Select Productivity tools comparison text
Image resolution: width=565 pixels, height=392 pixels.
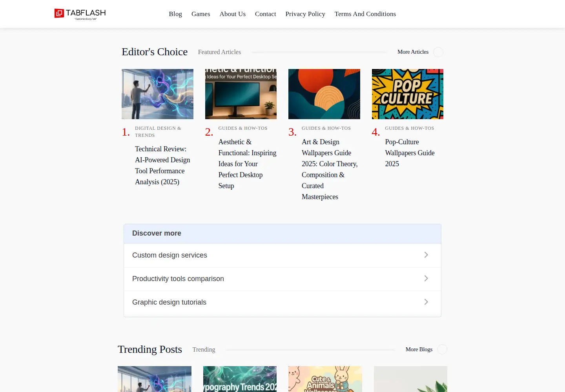tap(178, 279)
